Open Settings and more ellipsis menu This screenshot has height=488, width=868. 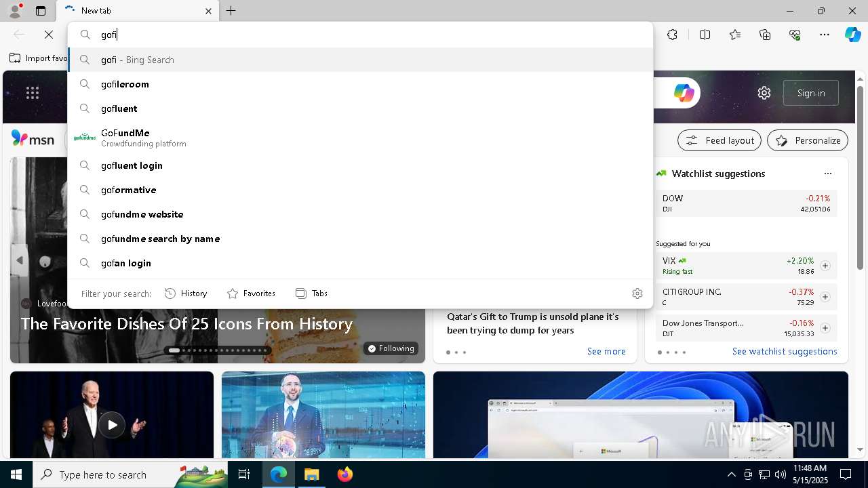click(825, 35)
